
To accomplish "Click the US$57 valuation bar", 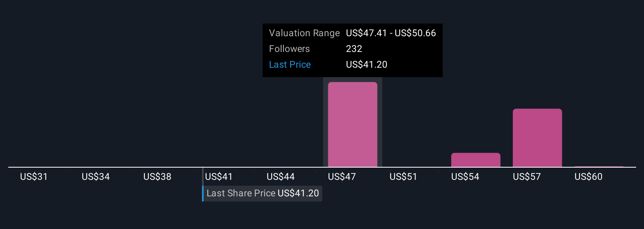I will [537, 138].
